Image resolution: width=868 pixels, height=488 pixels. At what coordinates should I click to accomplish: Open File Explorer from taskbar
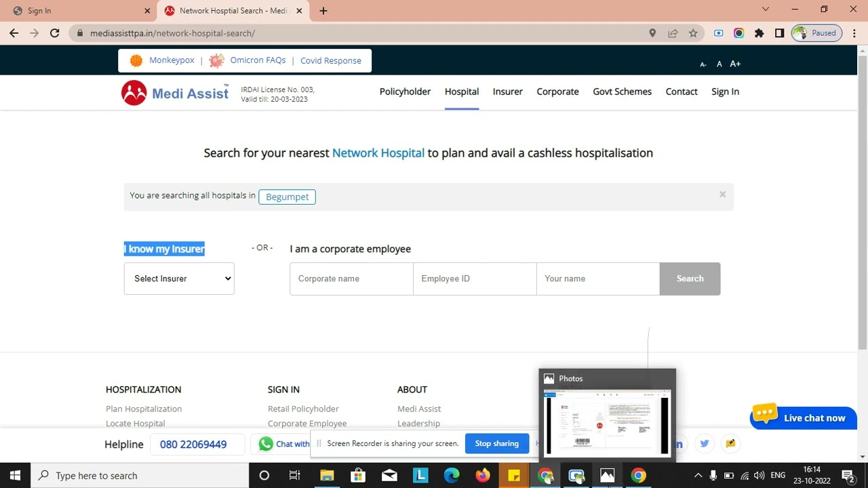(x=327, y=476)
